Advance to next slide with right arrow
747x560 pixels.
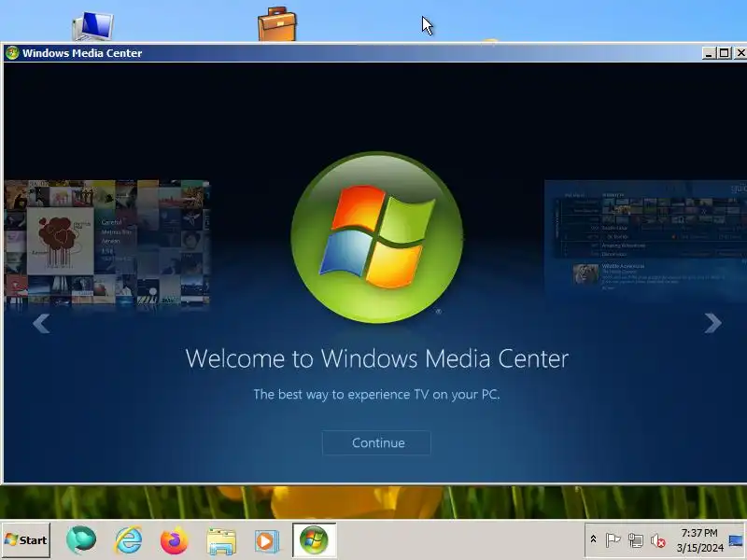coord(712,323)
